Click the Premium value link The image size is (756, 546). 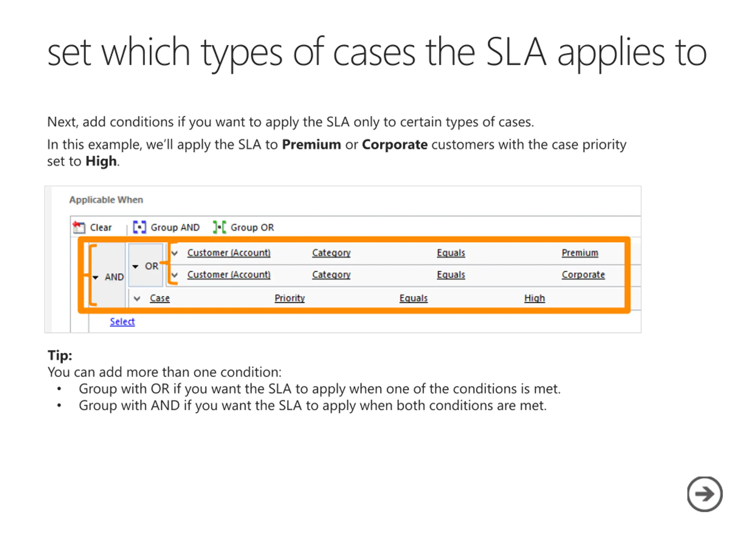(580, 253)
